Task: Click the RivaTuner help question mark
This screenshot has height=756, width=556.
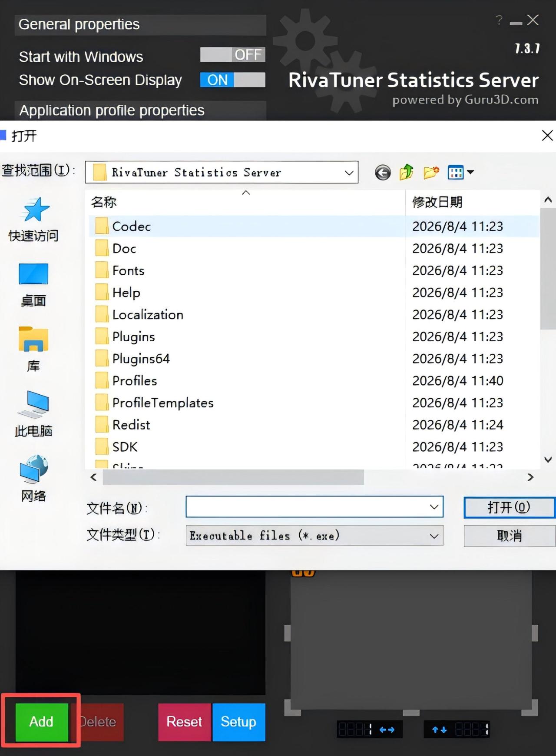Action: (499, 20)
